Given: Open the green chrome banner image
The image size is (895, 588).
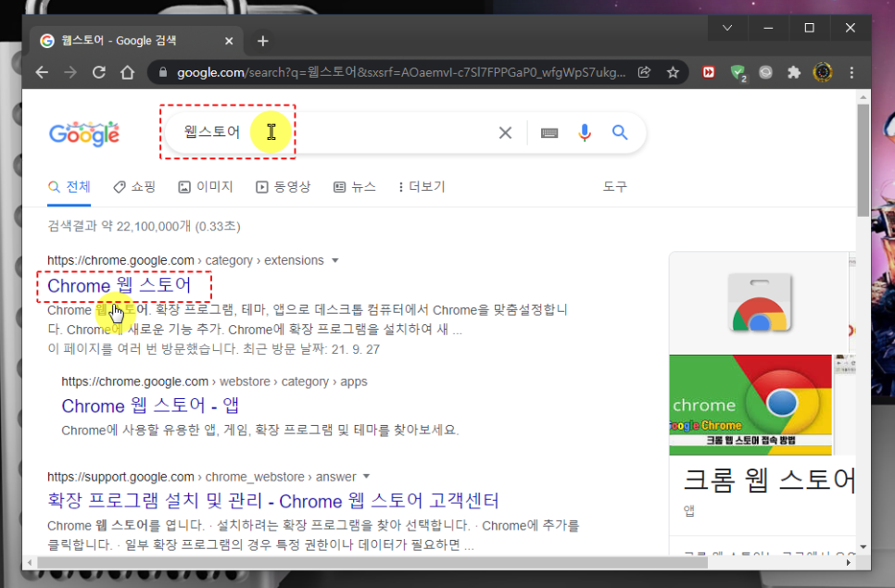Looking at the screenshot, I should click(750, 405).
